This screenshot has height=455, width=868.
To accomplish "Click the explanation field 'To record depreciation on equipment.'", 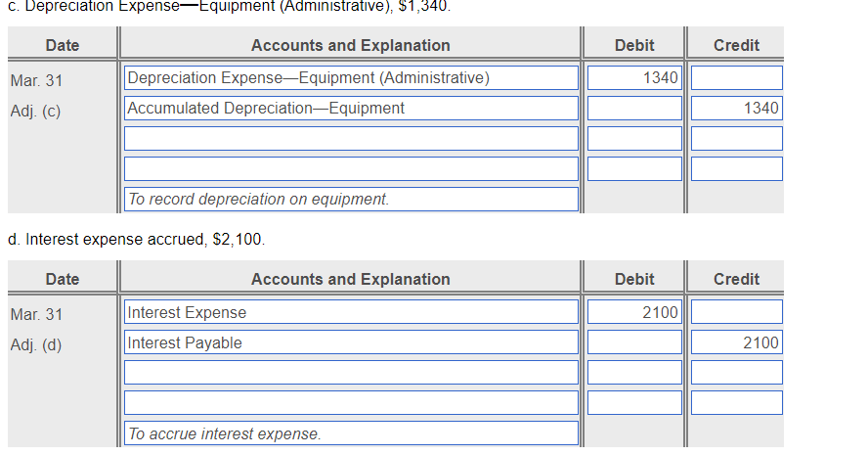I will [x=351, y=199].
